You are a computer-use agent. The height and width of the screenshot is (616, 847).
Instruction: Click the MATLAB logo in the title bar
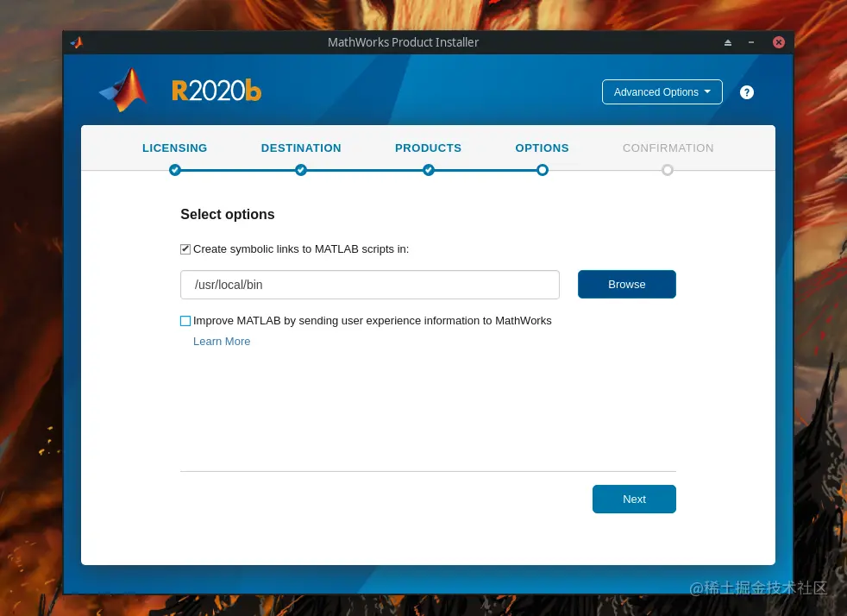pos(77,42)
